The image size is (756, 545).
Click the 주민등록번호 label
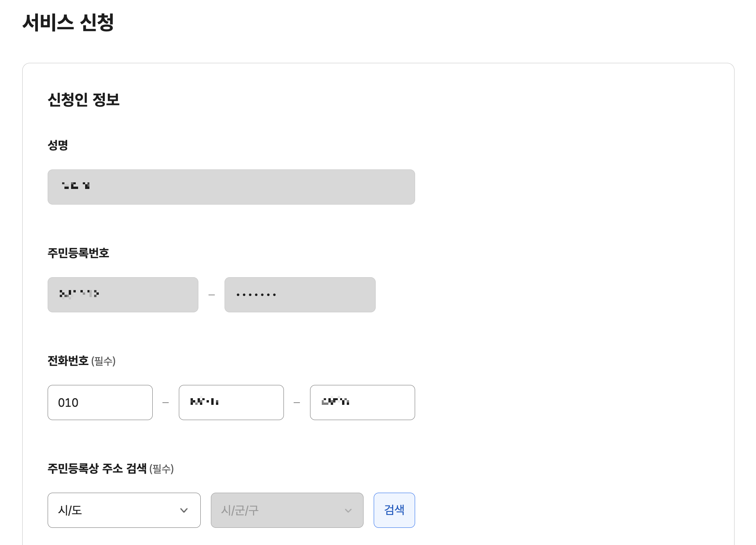(x=78, y=253)
